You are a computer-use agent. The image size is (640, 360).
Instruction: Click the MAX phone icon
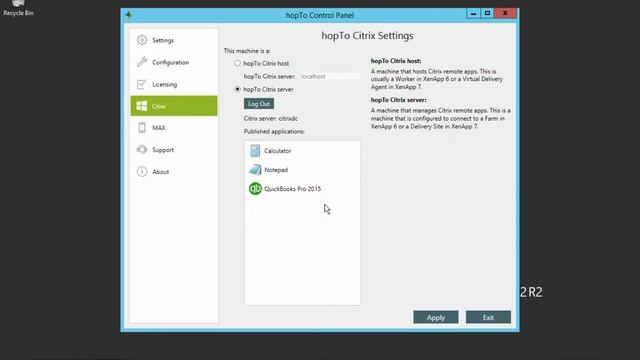click(x=142, y=128)
